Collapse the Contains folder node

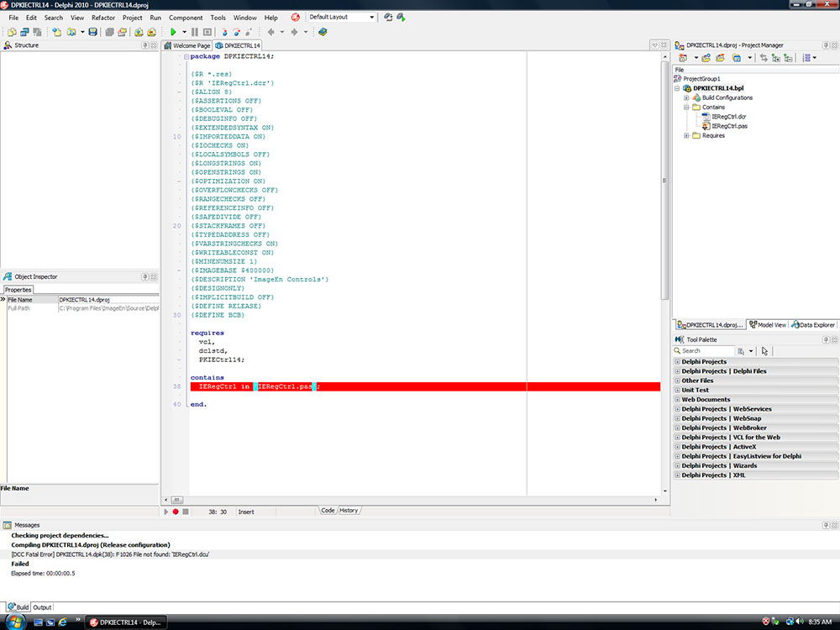coord(686,108)
